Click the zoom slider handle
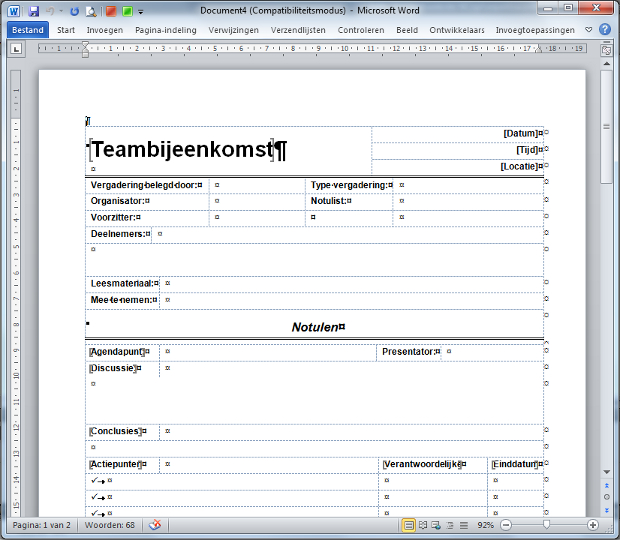The image size is (620, 540). 547,525
